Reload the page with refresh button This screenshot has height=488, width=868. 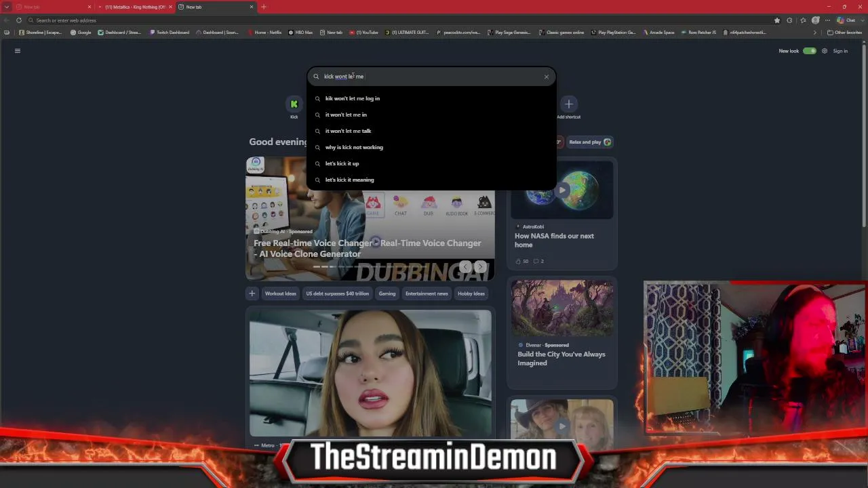tap(18, 20)
